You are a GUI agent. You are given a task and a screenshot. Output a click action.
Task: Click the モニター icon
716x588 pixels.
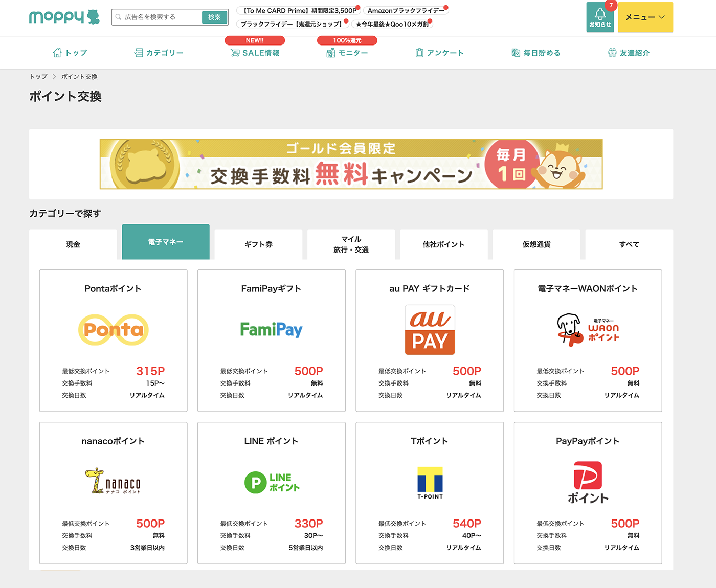(x=331, y=53)
